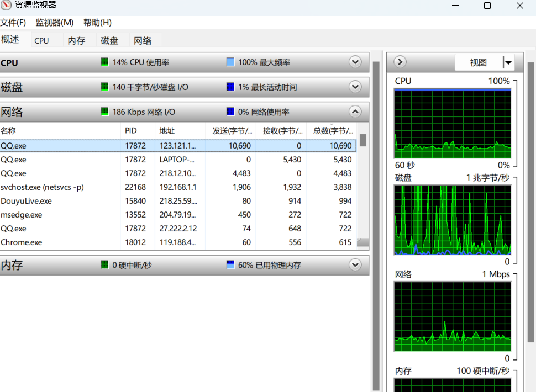Expand the 磁盘 section chevron
Image resolution: width=536 pixels, height=392 pixels.
click(355, 87)
